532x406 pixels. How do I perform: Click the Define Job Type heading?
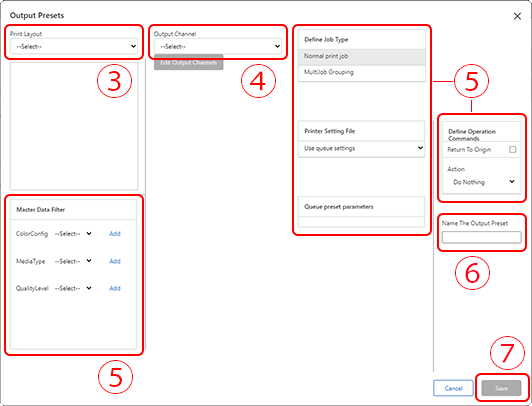pyautogui.click(x=326, y=40)
